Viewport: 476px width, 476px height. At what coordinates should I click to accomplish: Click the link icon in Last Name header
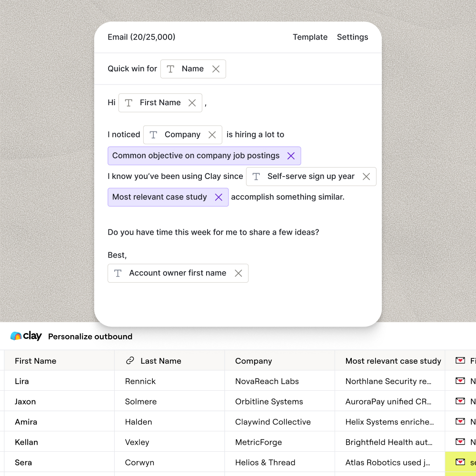click(x=130, y=361)
